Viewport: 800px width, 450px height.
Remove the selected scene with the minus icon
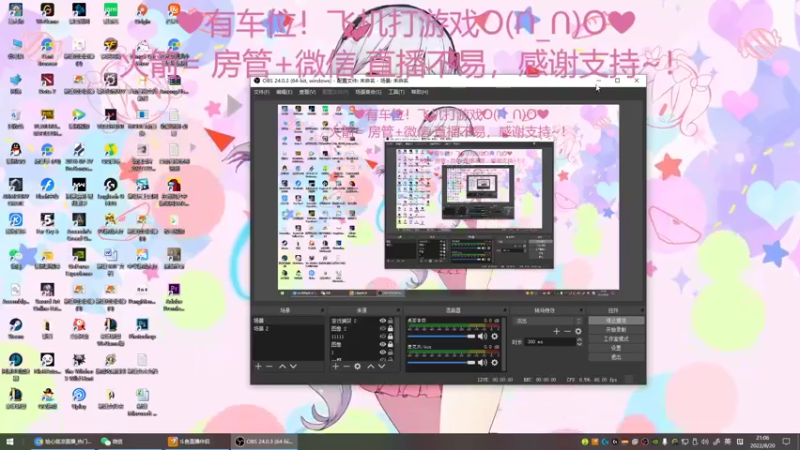[x=269, y=366]
